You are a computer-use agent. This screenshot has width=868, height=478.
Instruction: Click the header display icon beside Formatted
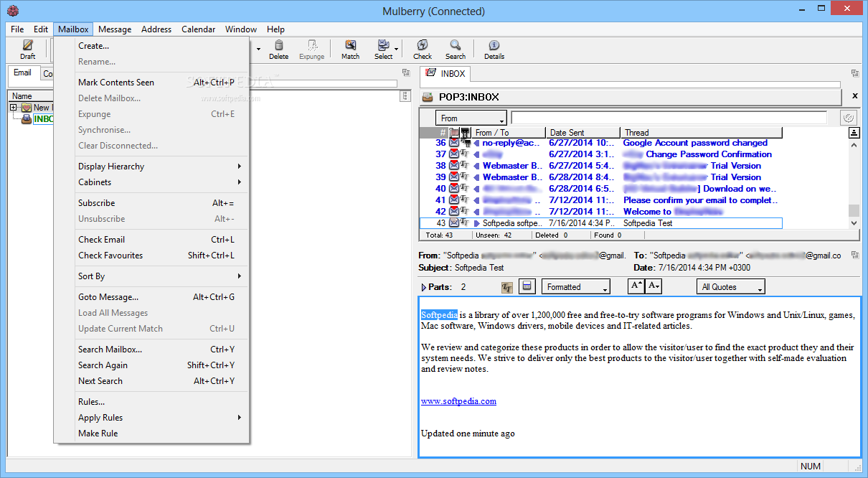click(527, 287)
